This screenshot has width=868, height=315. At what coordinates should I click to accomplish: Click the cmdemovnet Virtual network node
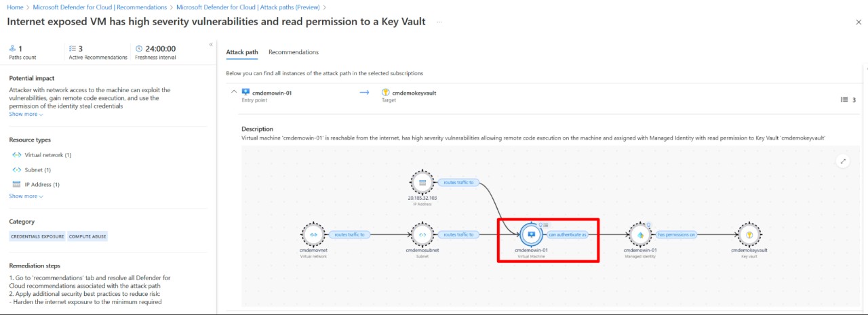tap(313, 234)
